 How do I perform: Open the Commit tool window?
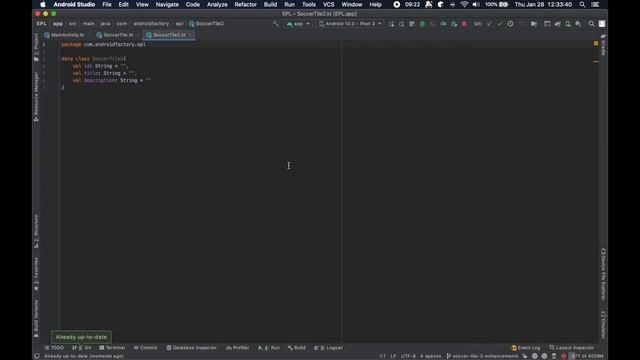click(145, 348)
